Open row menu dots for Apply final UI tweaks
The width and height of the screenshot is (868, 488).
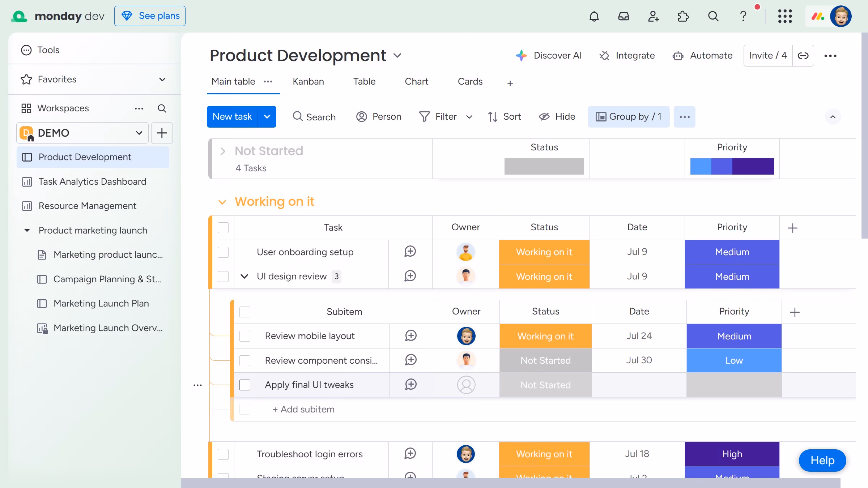(197, 385)
